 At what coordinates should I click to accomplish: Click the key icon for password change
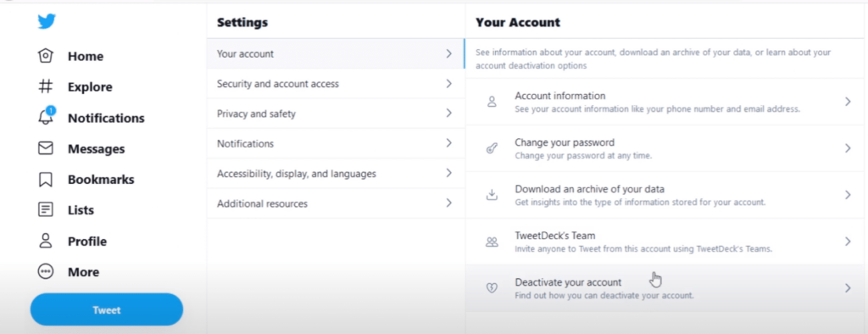point(492,148)
